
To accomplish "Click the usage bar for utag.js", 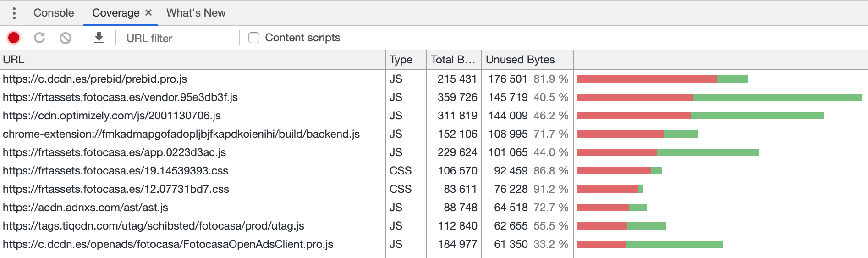I will (622, 226).
